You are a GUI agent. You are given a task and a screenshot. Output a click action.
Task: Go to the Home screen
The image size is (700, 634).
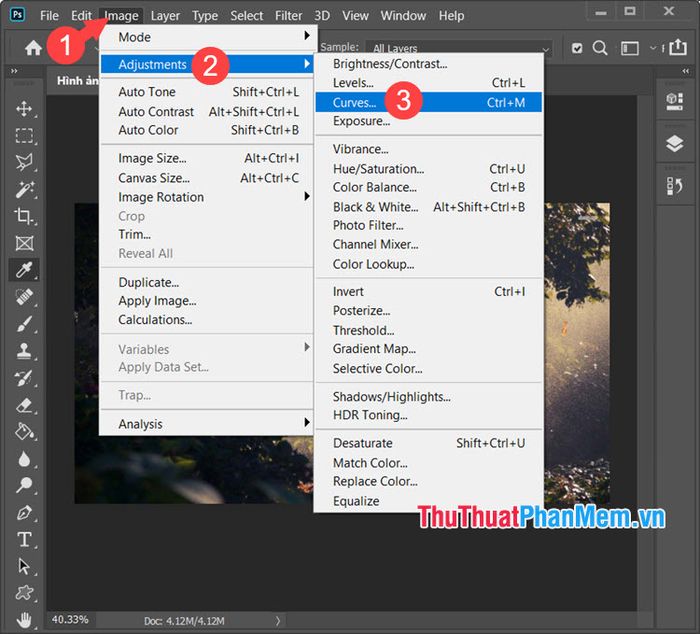[33, 47]
